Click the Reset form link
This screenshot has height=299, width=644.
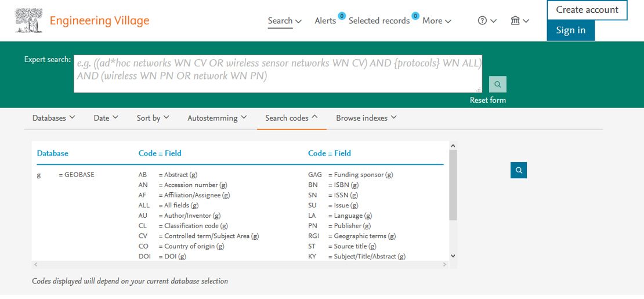coord(488,100)
